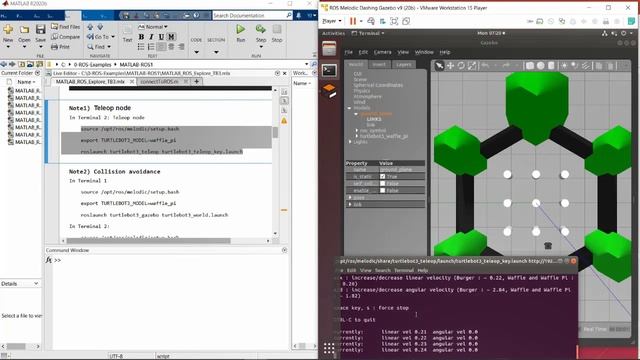Print the MATLAB live script
The height and width of the screenshot is (360, 640).
(x=60, y=47)
